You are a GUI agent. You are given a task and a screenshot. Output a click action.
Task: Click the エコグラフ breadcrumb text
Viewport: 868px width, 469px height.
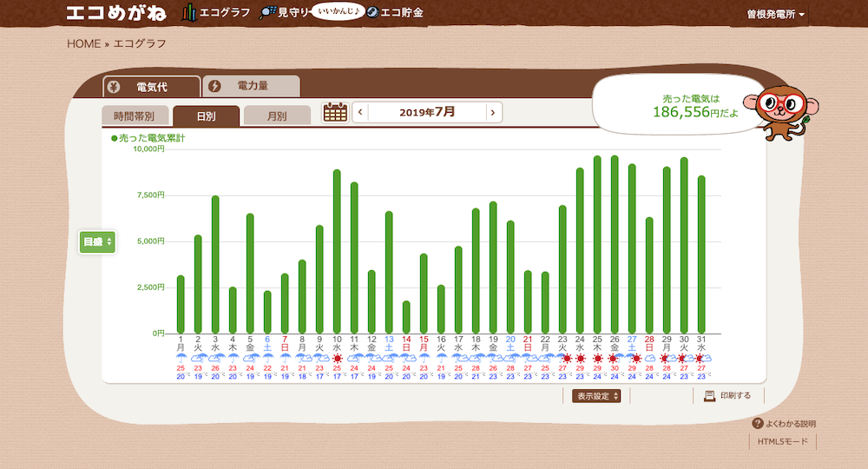click(140, 43)
